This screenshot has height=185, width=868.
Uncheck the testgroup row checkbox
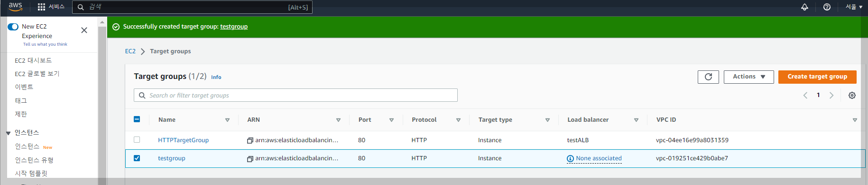tap(137, 158)
